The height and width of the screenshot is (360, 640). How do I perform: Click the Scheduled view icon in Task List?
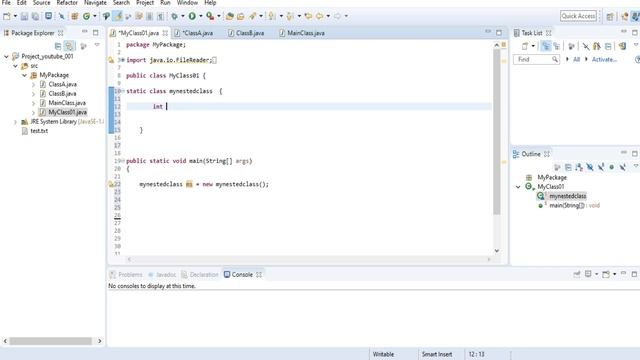click(556, 46)
